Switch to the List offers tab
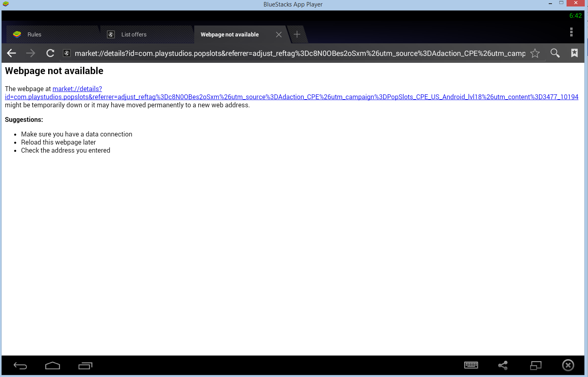Viewport: 588px width, 377px height. pos(146,34)
